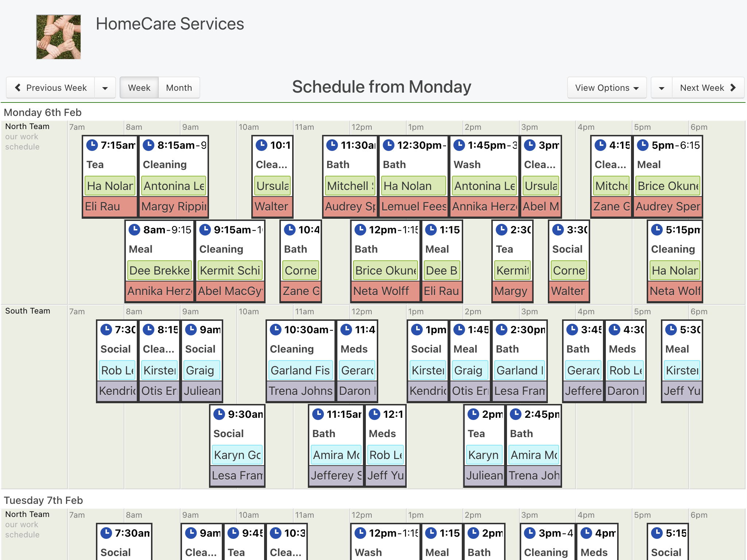Select staff tag Dee Brekke on 8am Meal
The height and width of the screenshot is (560, 747).
(159, 270)
